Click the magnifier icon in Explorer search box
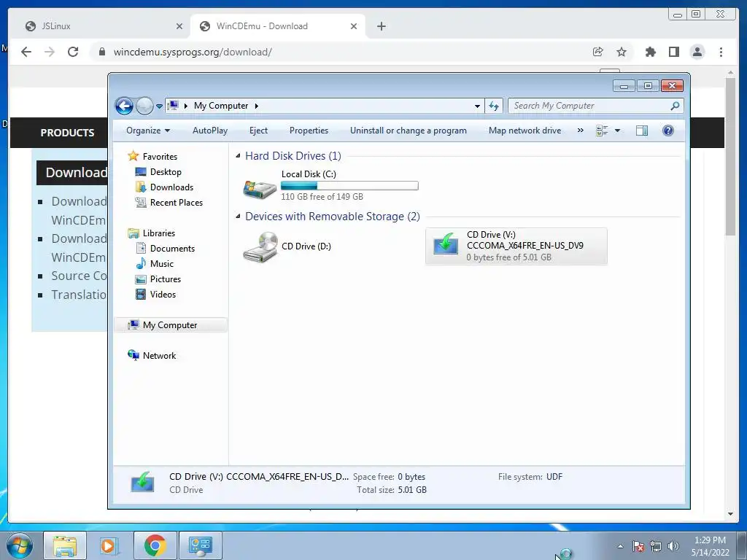 click(x=675, y=106)
